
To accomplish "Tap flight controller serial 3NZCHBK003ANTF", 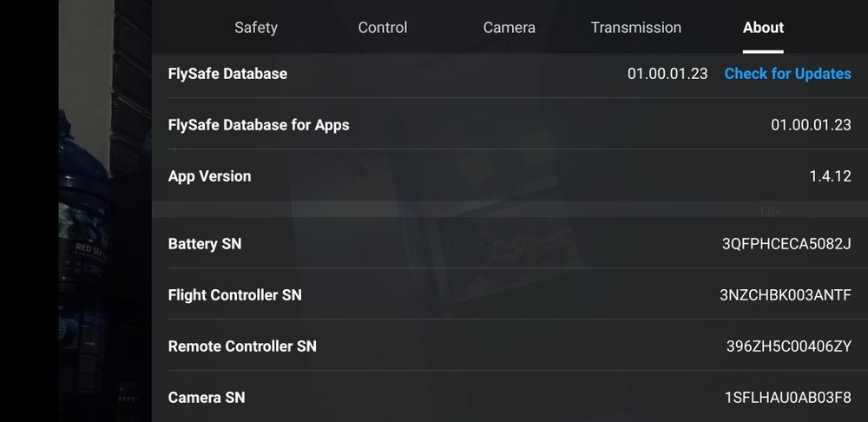I will point(786,295).
